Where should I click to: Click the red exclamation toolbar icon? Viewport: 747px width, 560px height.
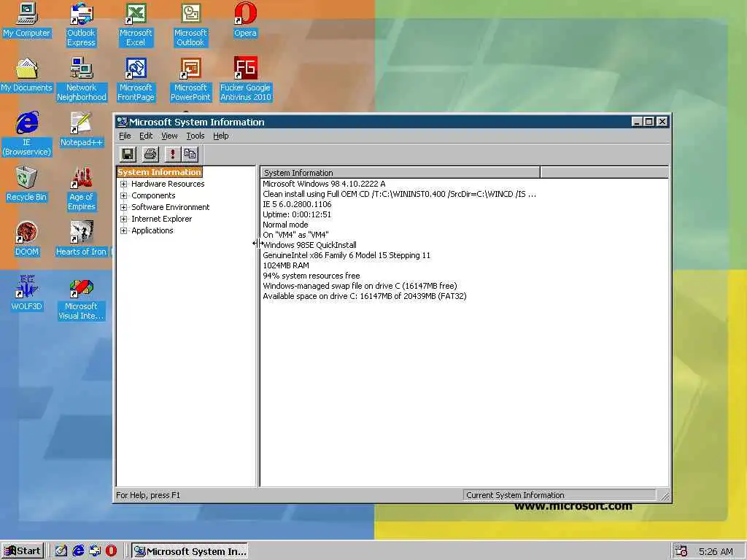(172, 155)
